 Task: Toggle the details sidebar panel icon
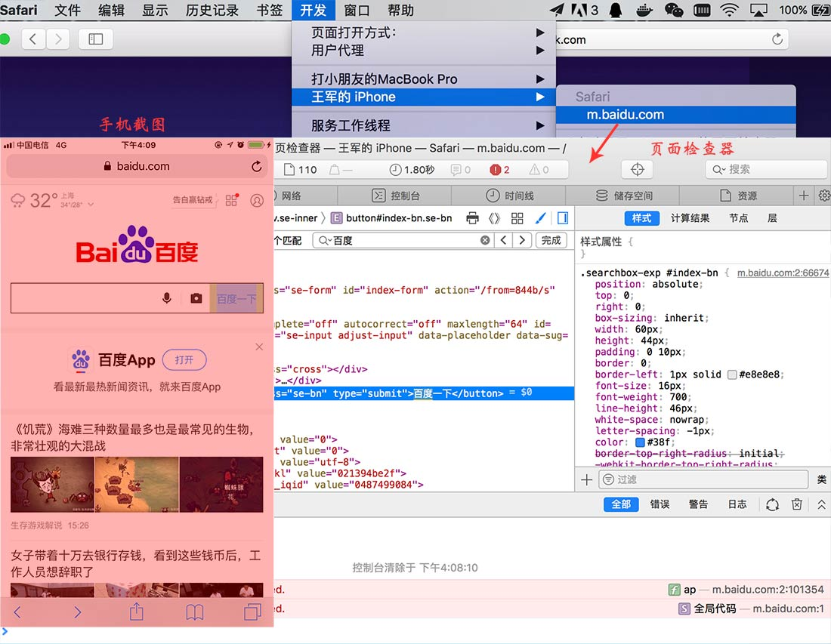coord(563,218)
